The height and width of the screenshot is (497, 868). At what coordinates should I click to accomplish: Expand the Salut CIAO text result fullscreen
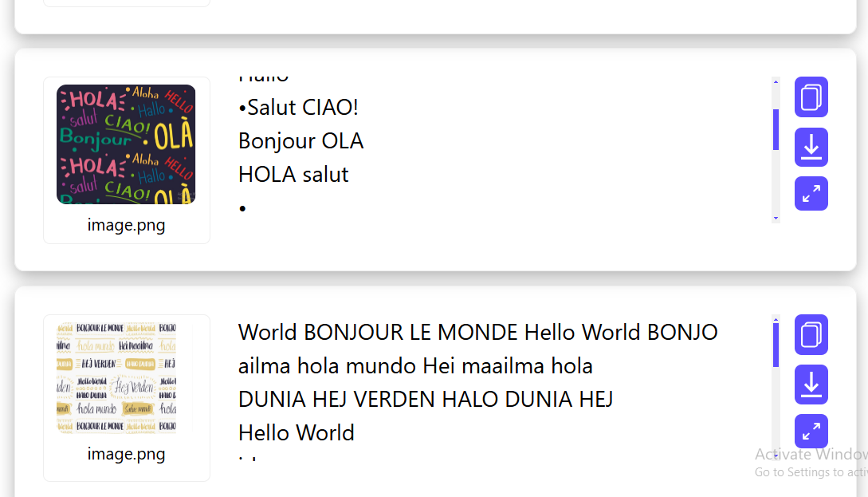[811, 194]
